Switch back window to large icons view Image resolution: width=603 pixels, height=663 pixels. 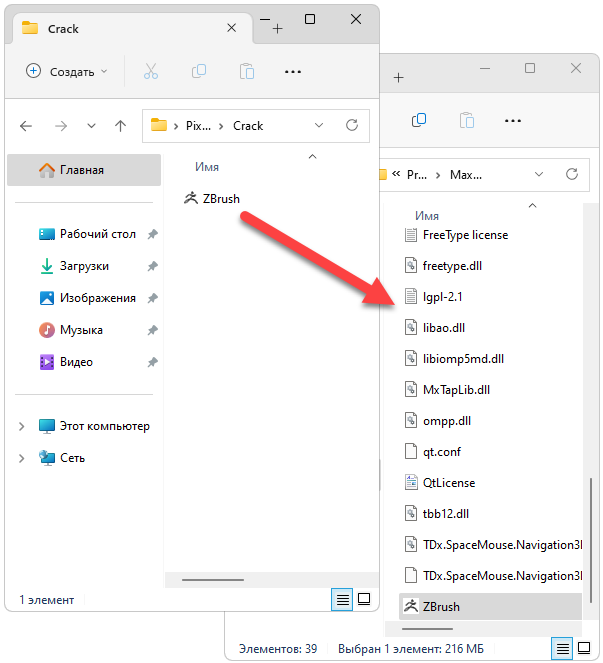tap(584, 648)
